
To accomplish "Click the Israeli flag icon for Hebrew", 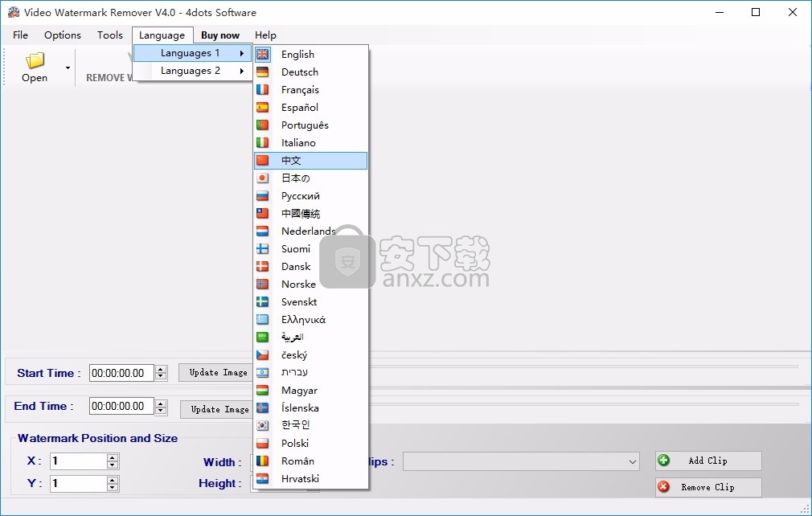I will pyautogui.click(x=263, y=372).
